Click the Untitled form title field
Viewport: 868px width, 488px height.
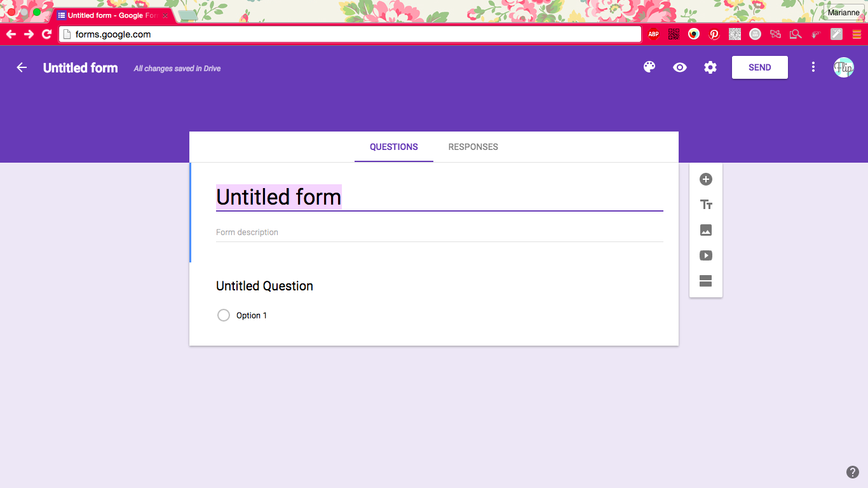tap(440, 197)
